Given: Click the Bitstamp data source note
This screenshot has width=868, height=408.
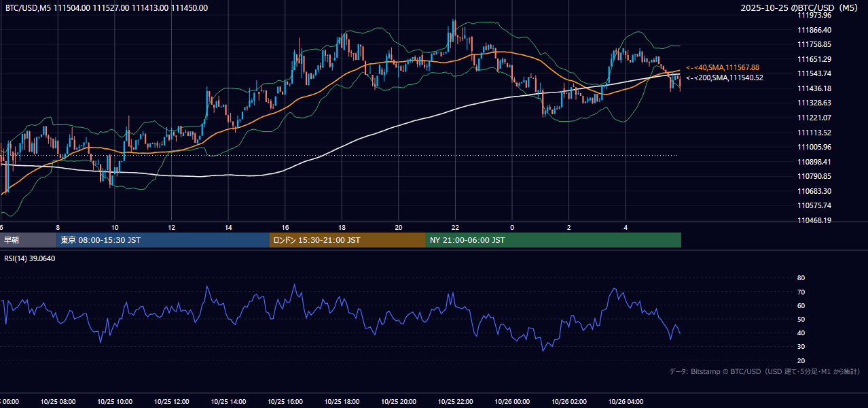Looking at the screenshot, I should pos(765,371).
